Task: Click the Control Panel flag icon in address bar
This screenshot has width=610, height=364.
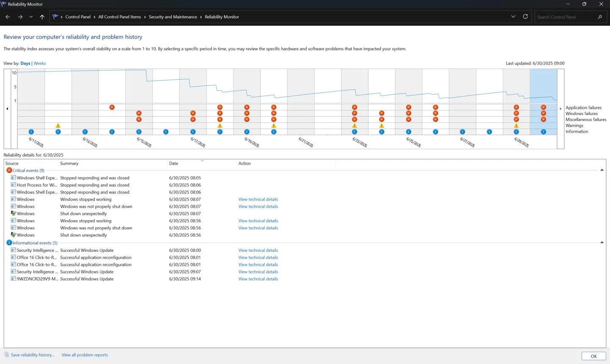Action: (x=55, y=17)
